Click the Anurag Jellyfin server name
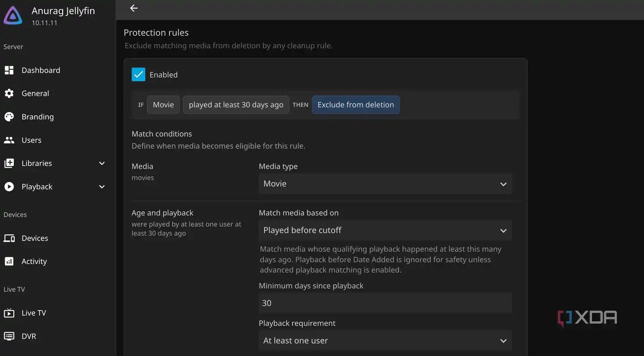Viewport: 644px width, 356px height. pyautogui.click(x=63, y=11)
